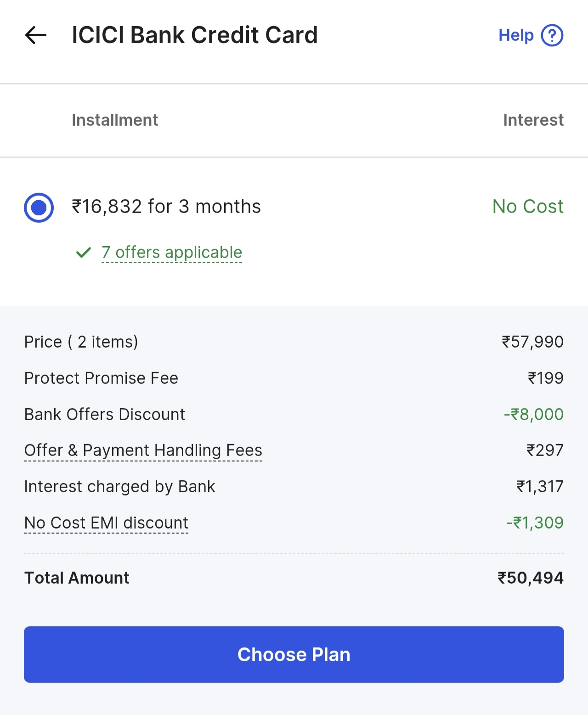Click the green checkmark beside offers

pos(84,253)
